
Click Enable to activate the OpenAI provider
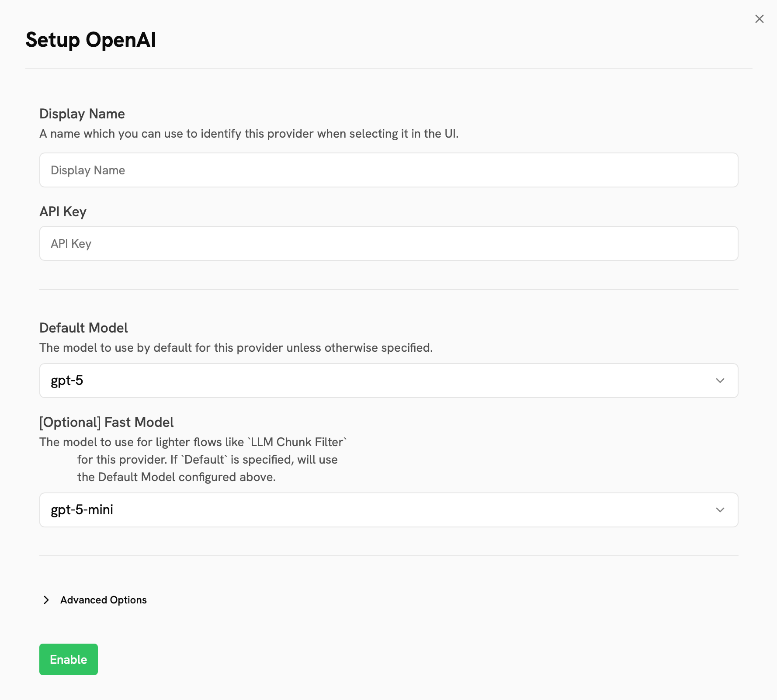[68, 659]
